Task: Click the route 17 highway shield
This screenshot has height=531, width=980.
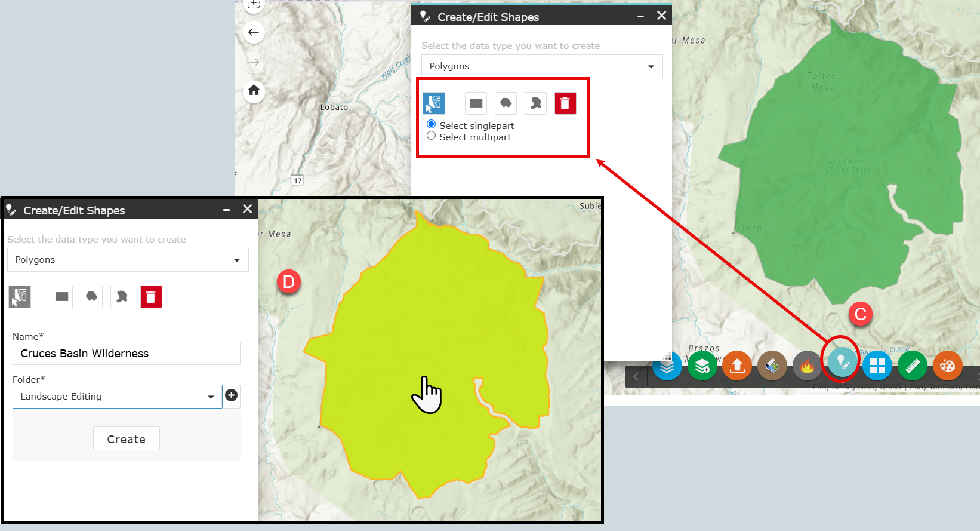Action: (x=297, y=180)
